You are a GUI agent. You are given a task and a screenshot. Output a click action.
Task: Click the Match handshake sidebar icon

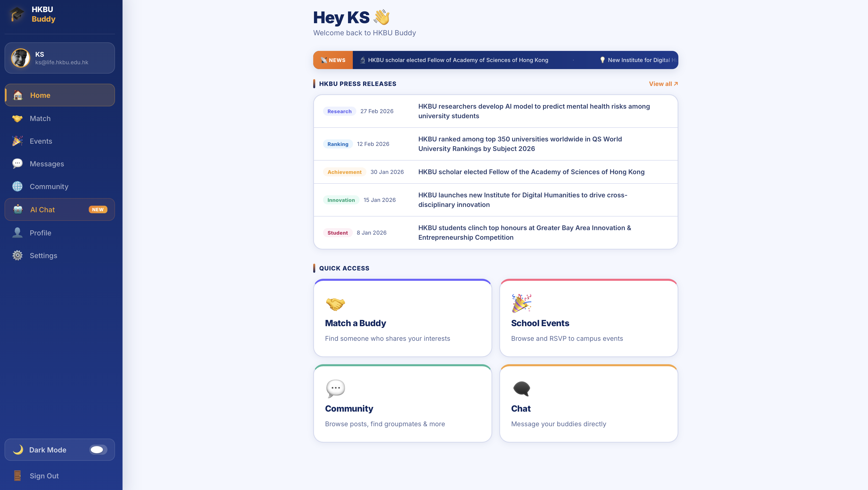pos(17,118)
